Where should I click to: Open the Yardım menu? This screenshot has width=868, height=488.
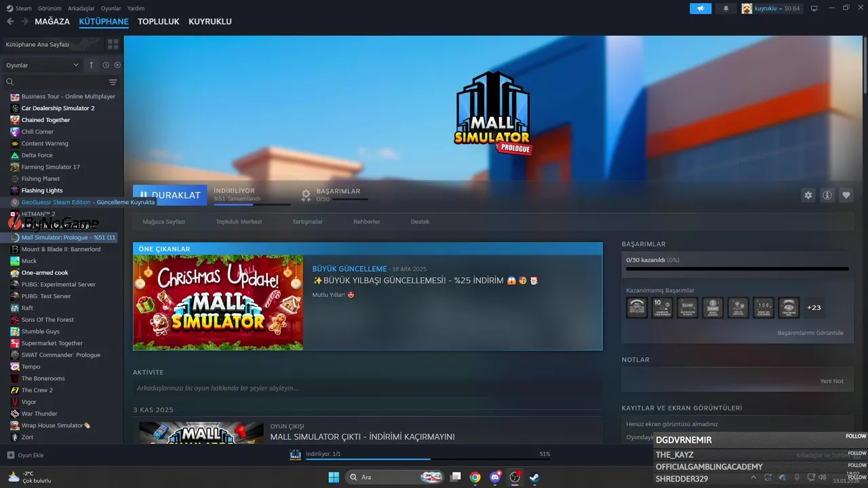click(136, 8)
